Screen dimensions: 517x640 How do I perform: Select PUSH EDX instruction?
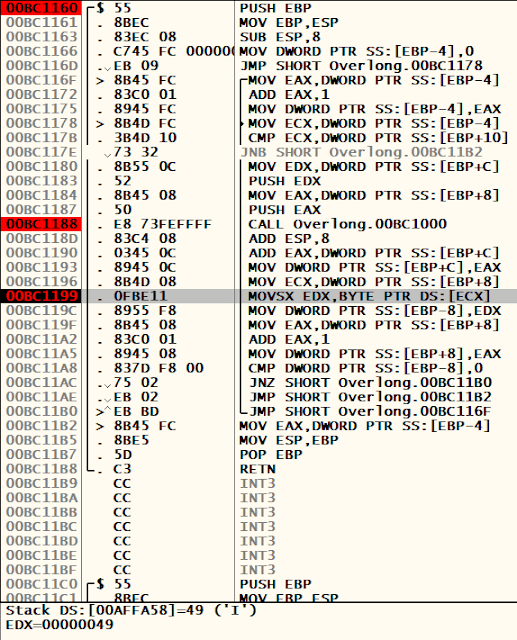tap(285, 181)
